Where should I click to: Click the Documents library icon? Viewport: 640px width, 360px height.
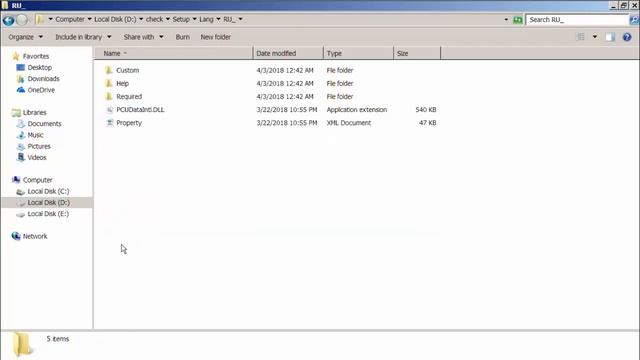(x=20, y=123)
